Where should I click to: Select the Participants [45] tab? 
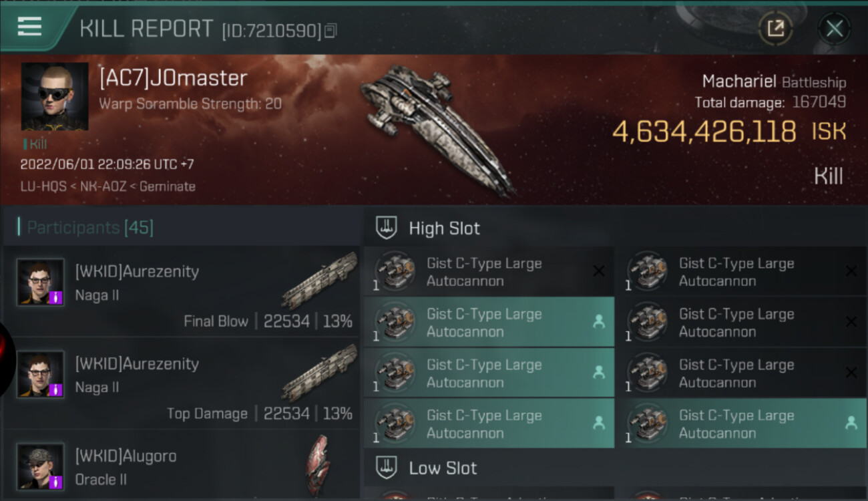89,228
